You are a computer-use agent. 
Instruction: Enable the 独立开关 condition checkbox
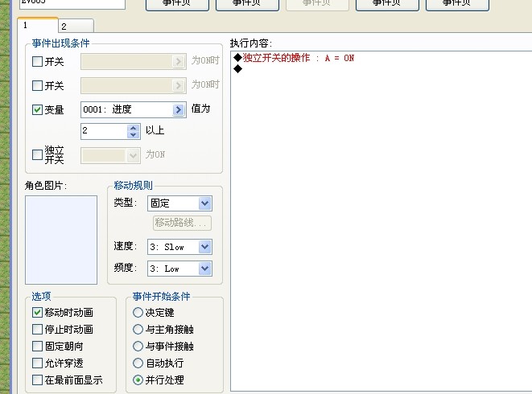pyautogui.click(x=37, y=154)
